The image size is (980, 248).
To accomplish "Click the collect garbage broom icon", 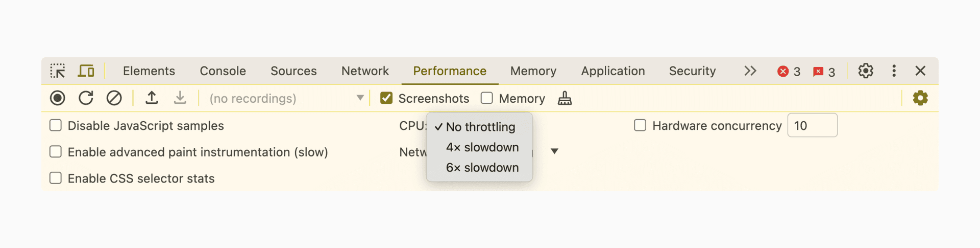I will 565,98.
